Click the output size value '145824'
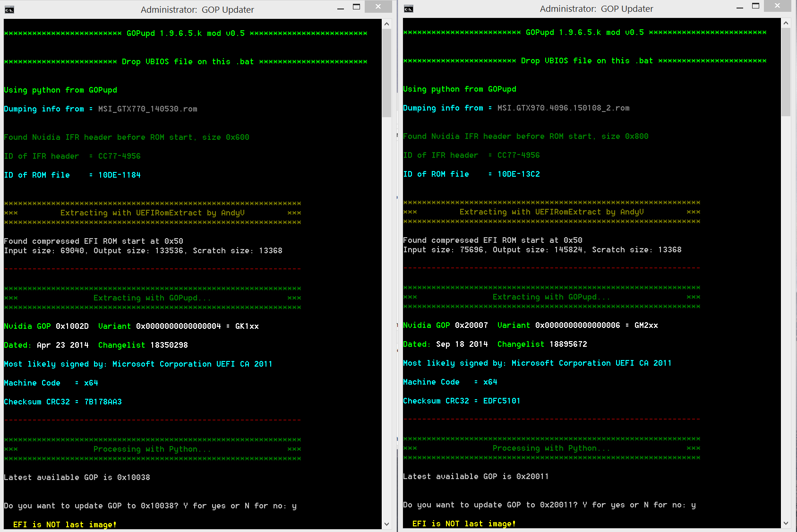797x532 pixels. pyautogui.click(x=568, y=250)
